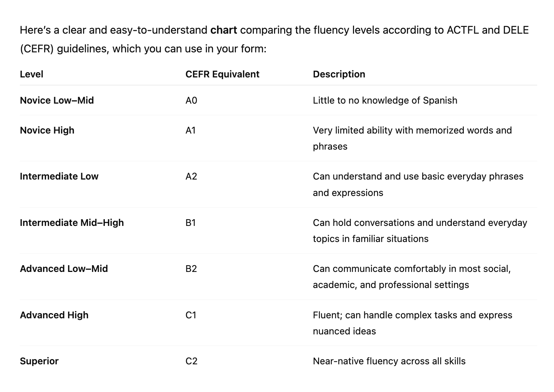Click the B1 CEFR cell
This screenshot has height=392, width=554.
191,223
